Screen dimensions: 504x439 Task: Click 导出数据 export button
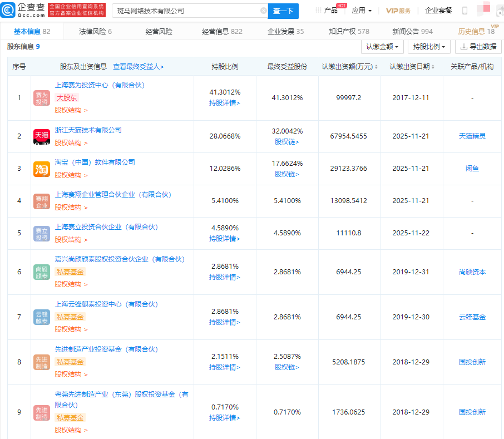[x=478, y=47]
